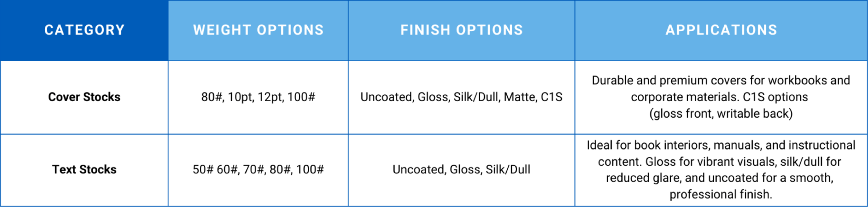This screenshot has height=207, width=868.
Task: Select the APPLICATIONS column header
Action: (x=721, y=30)
